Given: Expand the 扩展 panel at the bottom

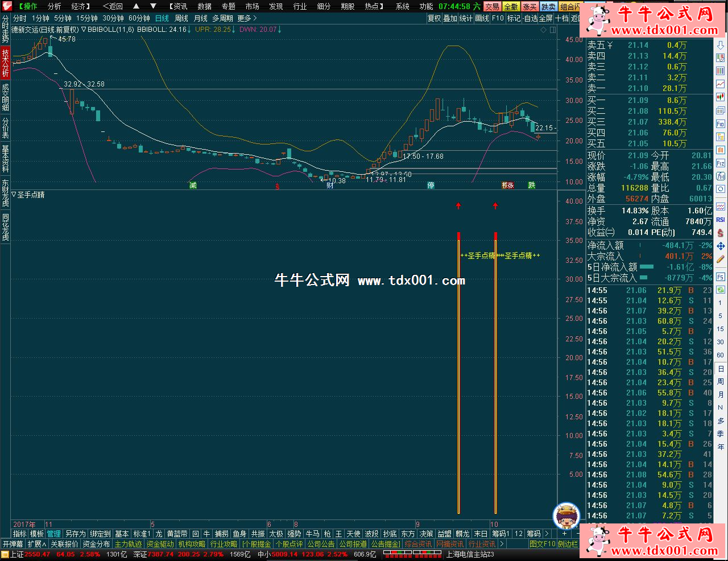Looking at the screenshot, I should (x=37, y=544).
